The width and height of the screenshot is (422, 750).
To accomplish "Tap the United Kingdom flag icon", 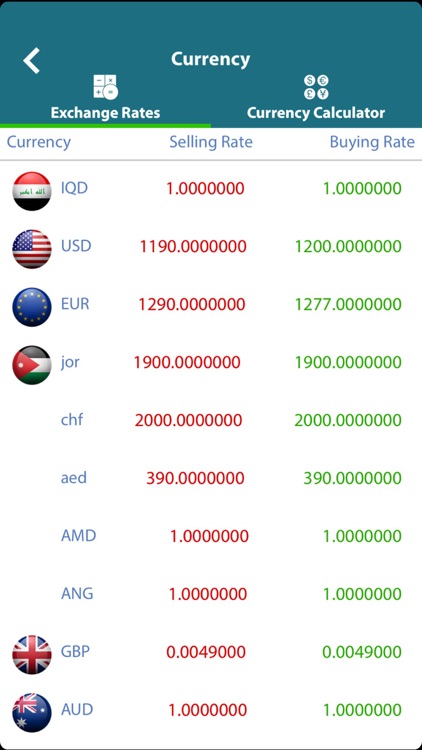I will pos(32,654).
